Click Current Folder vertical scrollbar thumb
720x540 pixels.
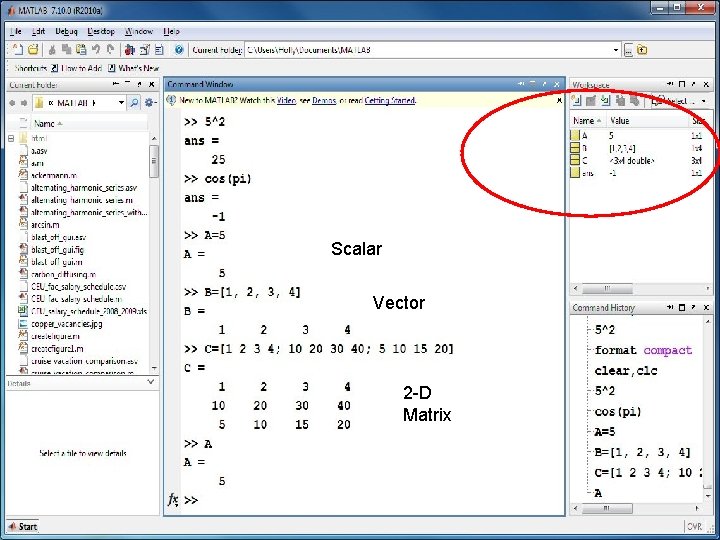[154, 161]
